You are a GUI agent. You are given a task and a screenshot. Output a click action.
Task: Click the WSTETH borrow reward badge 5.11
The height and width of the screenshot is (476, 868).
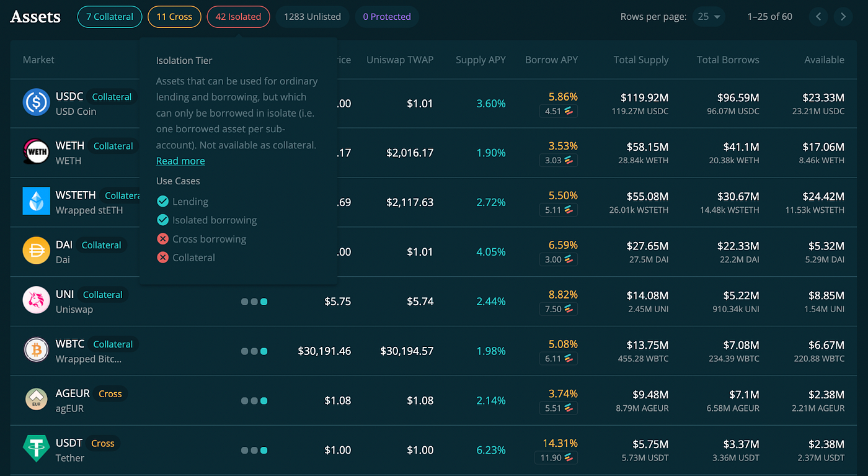[558, 210]
